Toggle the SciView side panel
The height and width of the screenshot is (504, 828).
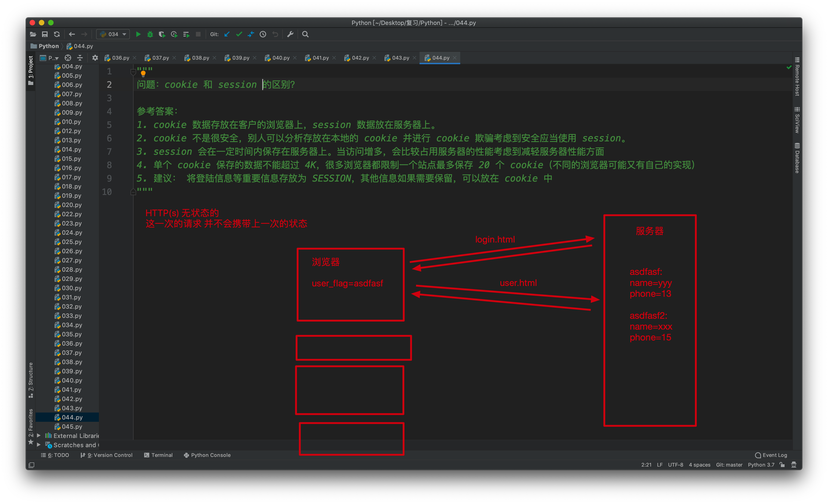[x=797, y=120]
